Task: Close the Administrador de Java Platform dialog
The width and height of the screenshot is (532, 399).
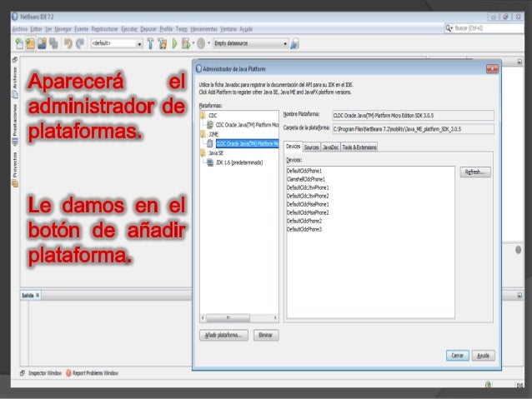Action: click(492, 69)
